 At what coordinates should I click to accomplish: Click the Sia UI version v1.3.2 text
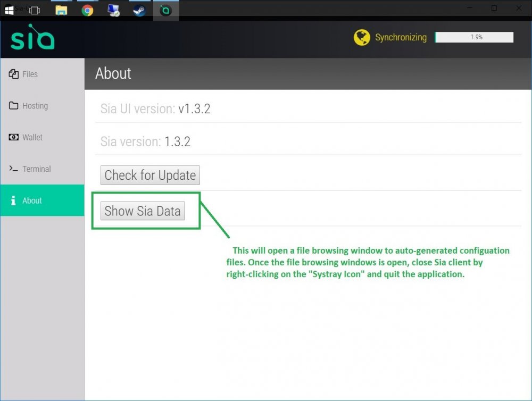point(155,108)
